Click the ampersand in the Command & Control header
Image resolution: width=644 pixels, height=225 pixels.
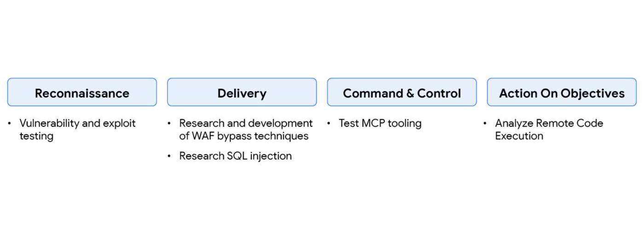point(409,93)
